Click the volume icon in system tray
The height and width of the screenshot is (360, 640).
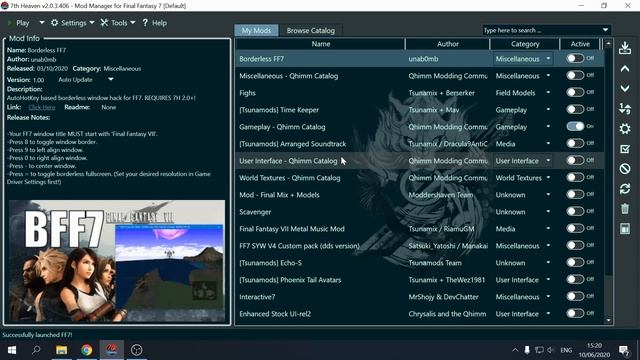click(x=551, y=350)
